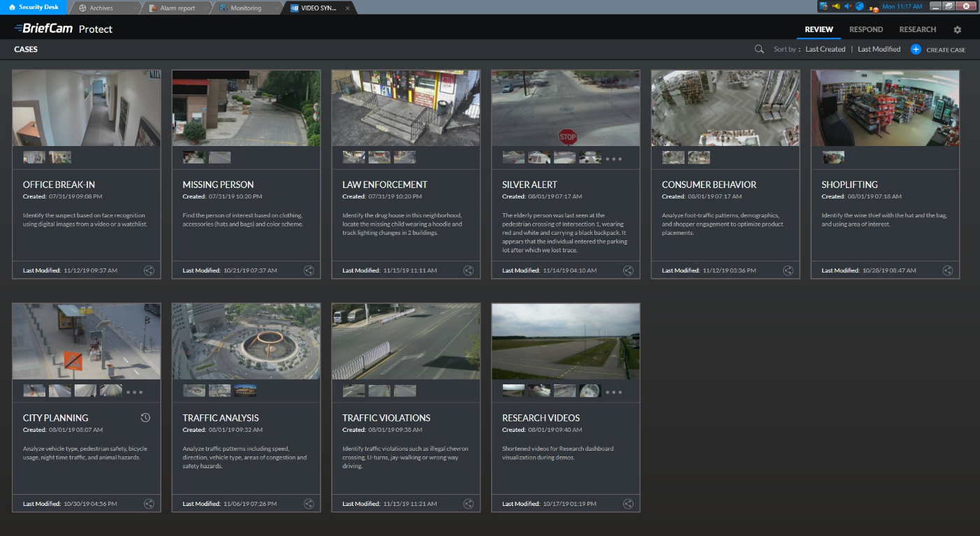Switch to the RESEARCH tab

(917, 29)
